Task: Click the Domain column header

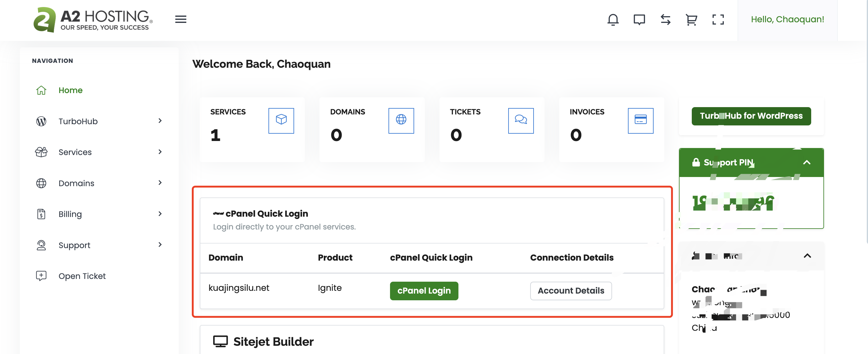Action: pos(226,257)
